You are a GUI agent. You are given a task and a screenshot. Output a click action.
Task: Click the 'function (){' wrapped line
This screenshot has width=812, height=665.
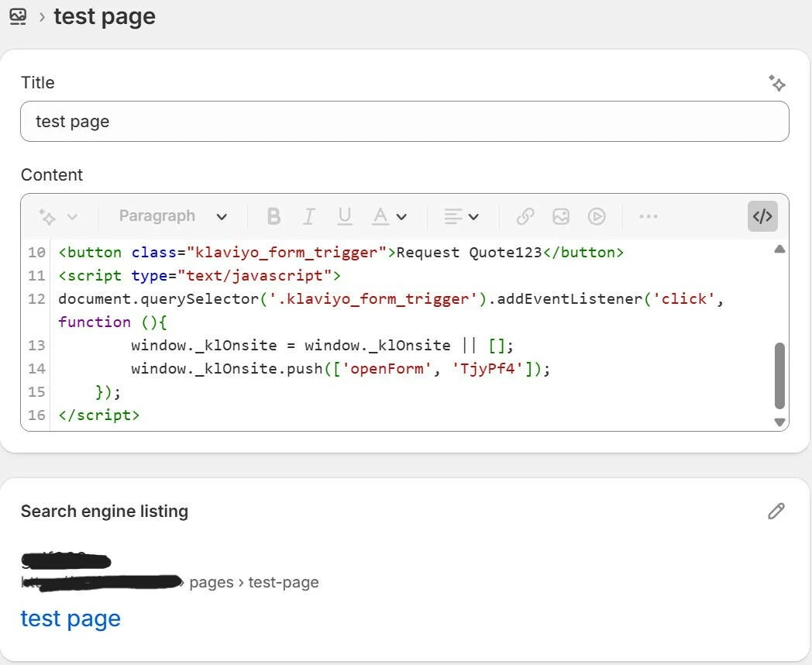pyautogui.click(x=112, y=322)
